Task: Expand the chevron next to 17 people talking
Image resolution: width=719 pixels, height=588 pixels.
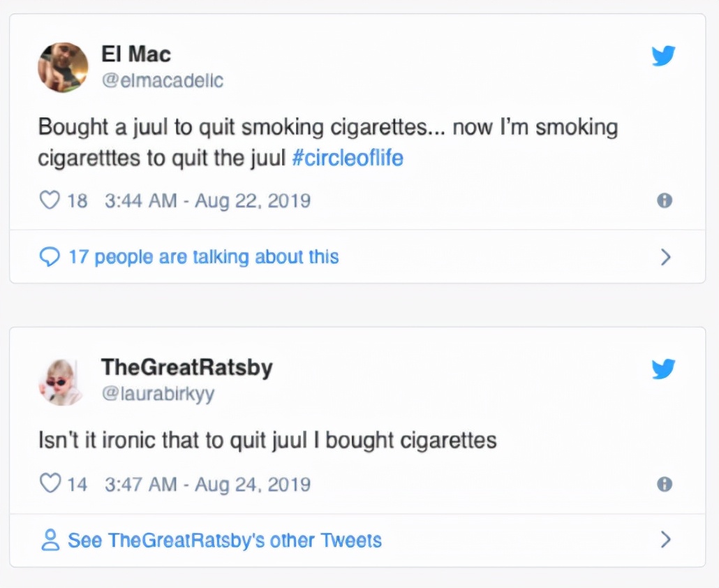Action: (x=665, y=258)
